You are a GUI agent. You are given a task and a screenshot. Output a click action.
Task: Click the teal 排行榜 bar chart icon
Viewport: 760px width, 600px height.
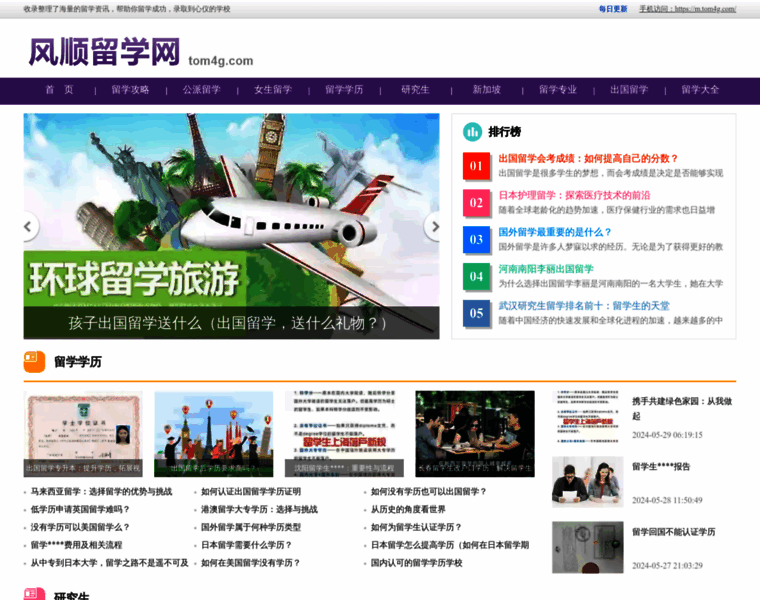[x=472, y=132]
